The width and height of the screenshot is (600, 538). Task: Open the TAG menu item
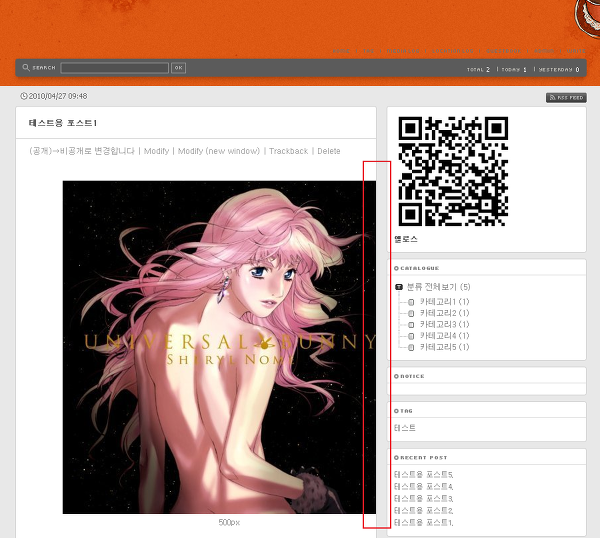[x=368, y=51]
